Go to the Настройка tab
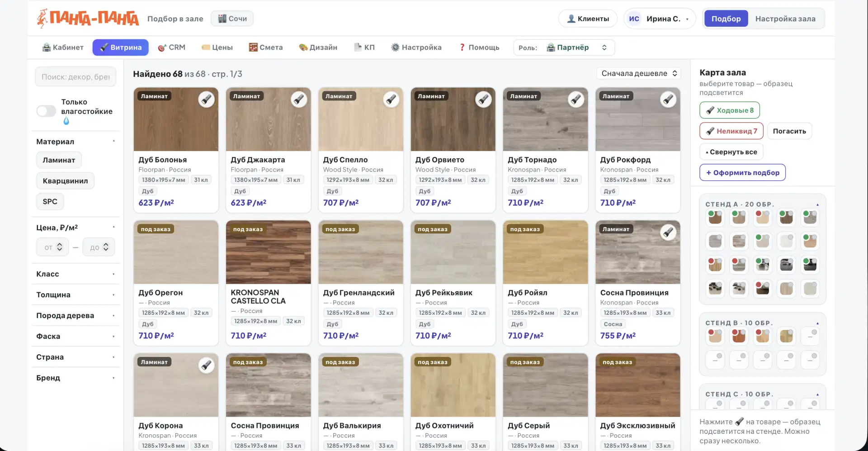 coord(416,47)
